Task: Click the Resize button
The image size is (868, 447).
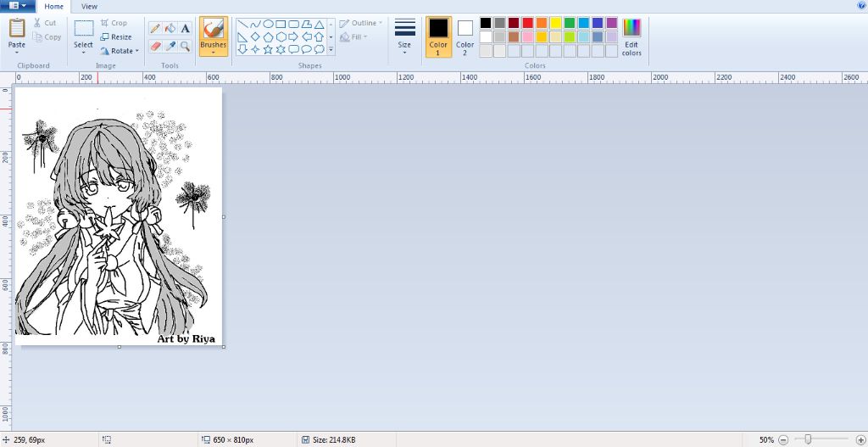Action: 116,37
